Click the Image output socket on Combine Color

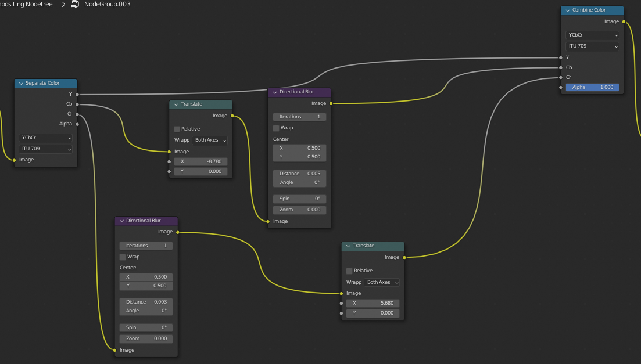tap(623, 21)
